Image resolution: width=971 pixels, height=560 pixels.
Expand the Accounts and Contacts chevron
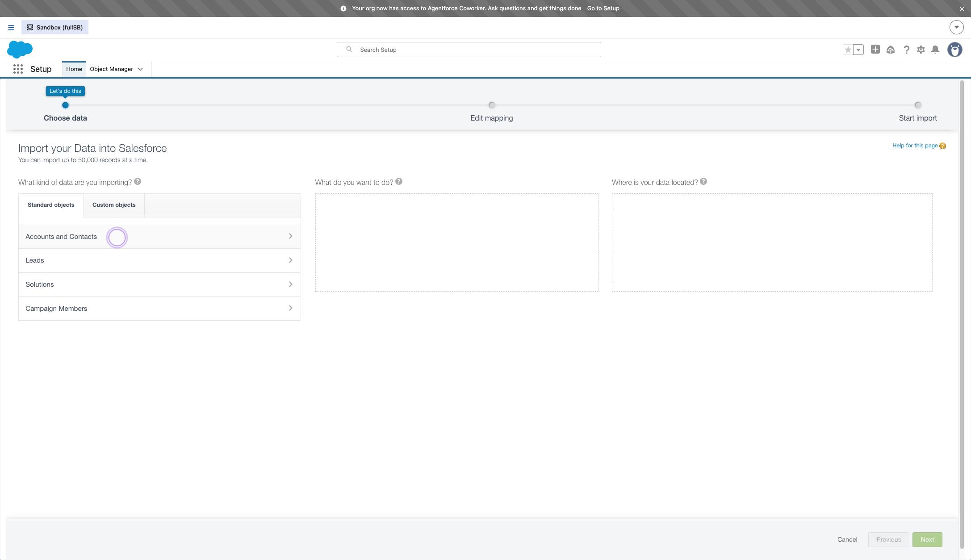click(x=290, y=236)
